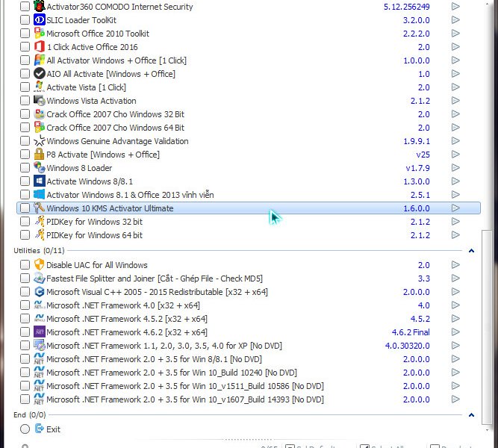Click .NET Framework 2.0 + 3.5 Win 8/8.1 label
This screenshot has width=498, height=448.
tap(154, 359)
